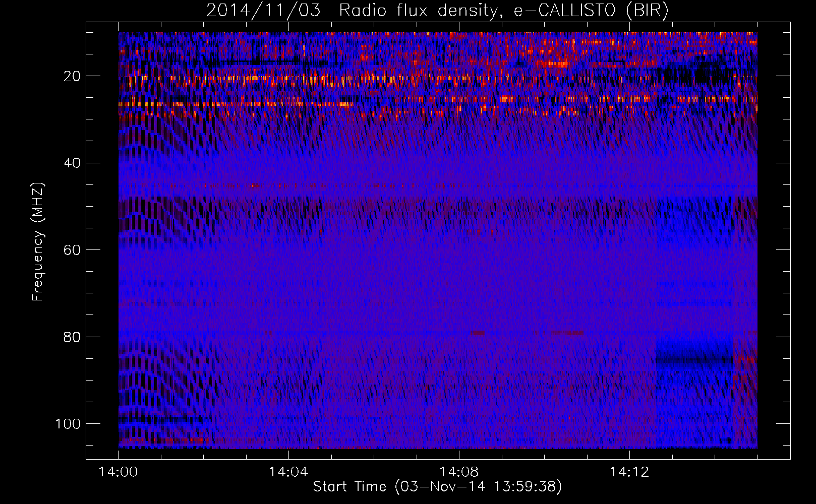The height and width of the screenshot is (504, 816).
Task: Click the time tick label "14:08"
Action: (459, 472)
